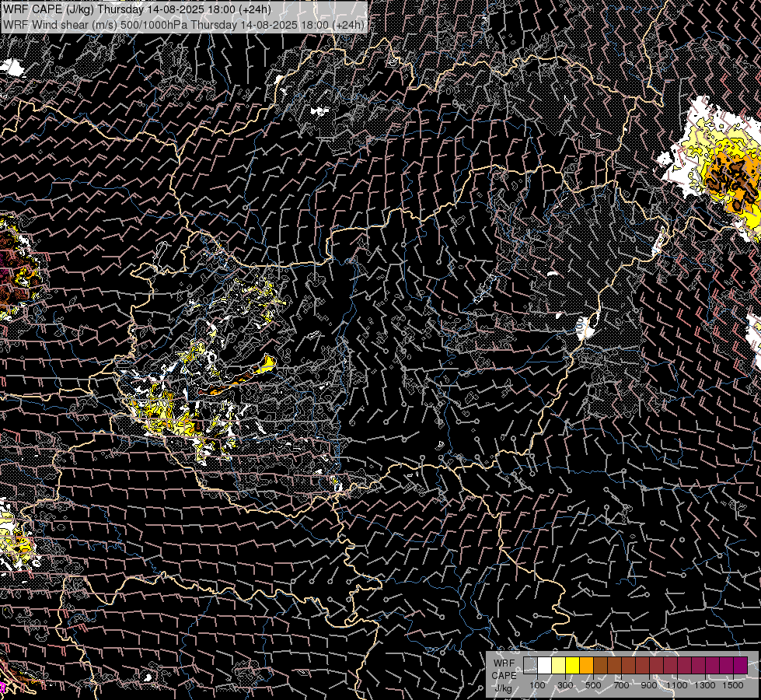
Task: Click the WRF CAPE title line
Action: coord(136,9)
